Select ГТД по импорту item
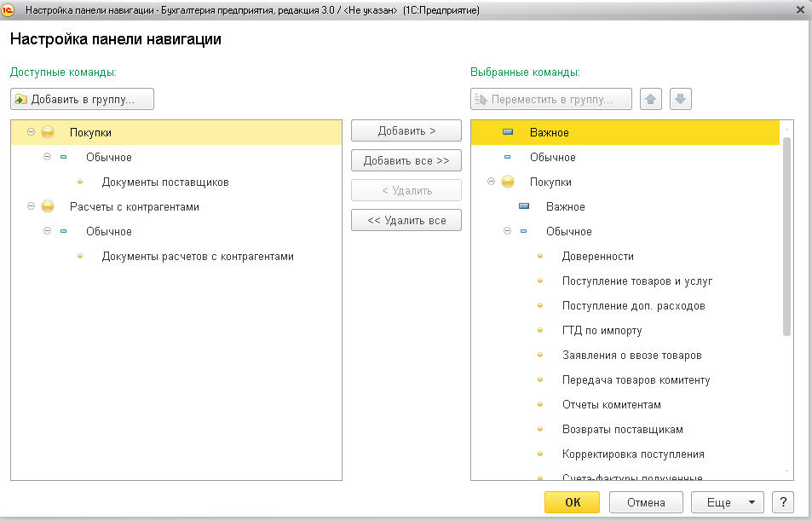 pos(602,330)
